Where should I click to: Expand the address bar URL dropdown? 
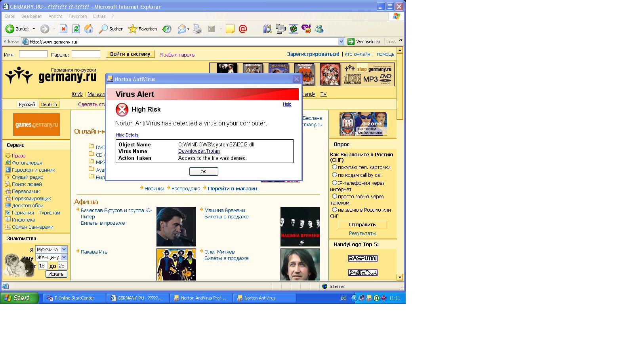click(341, 42)
